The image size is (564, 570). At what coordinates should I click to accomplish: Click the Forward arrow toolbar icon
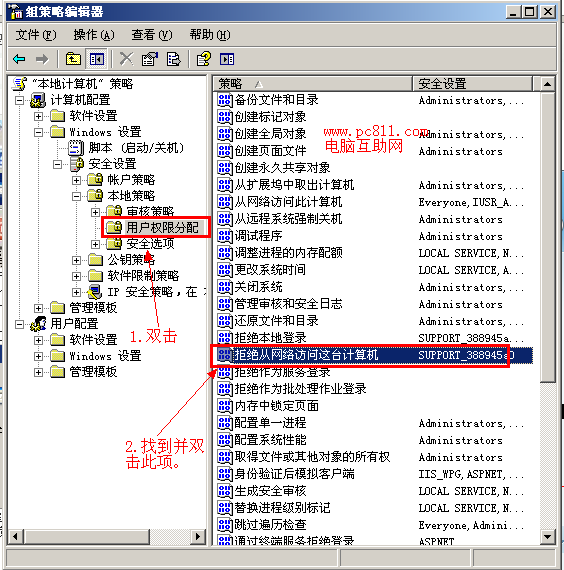coord(42,59)
